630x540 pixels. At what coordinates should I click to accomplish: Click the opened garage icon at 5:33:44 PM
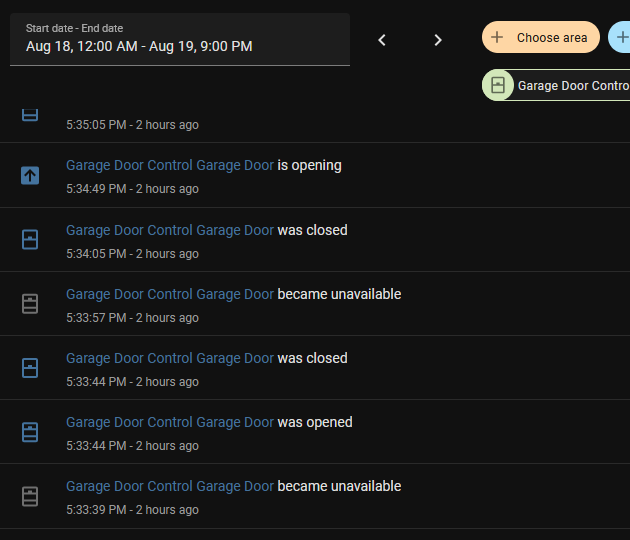click(x=30, y=432)
